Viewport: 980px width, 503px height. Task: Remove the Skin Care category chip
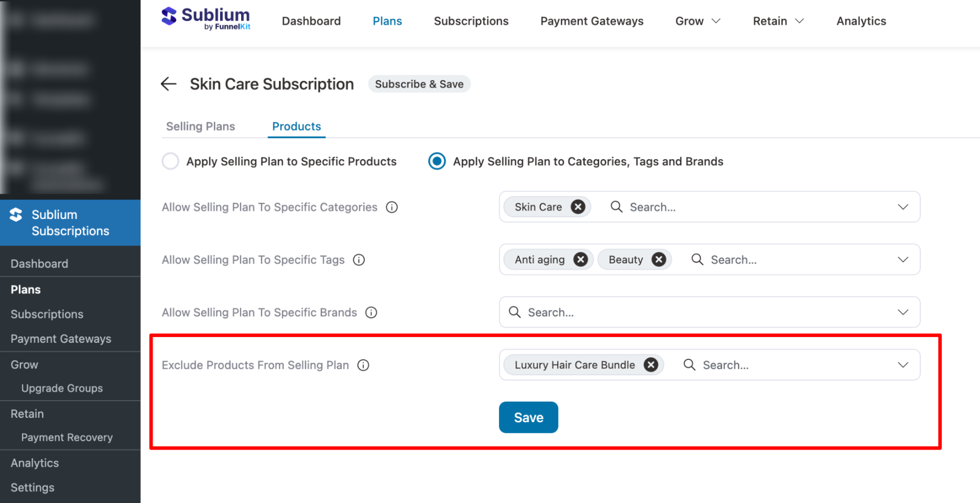click(578, 207)
